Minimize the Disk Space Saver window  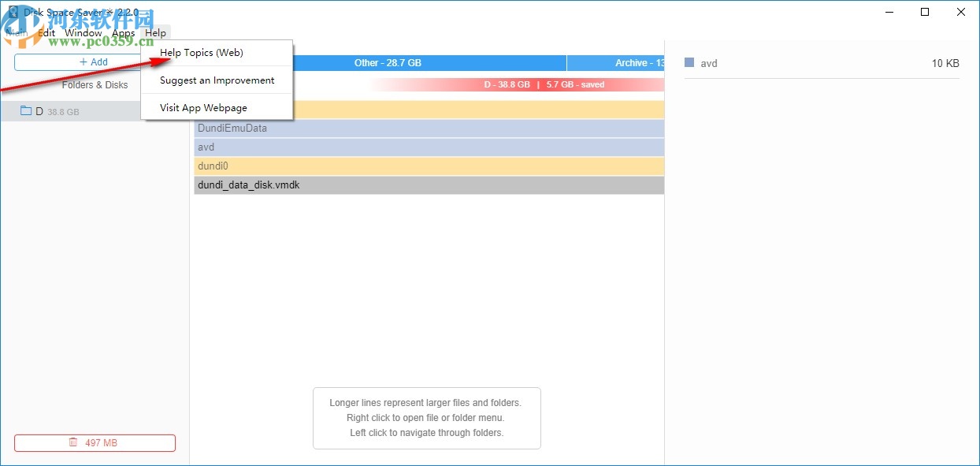[889, 12]
